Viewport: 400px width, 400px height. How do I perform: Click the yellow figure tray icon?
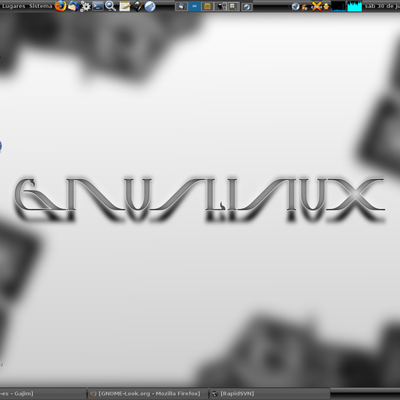(x=326, y=6)
